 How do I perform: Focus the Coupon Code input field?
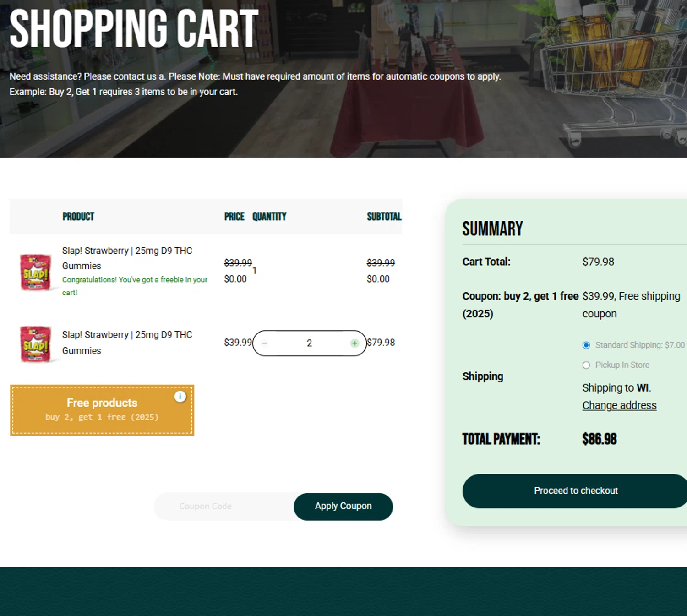point(224,507)
